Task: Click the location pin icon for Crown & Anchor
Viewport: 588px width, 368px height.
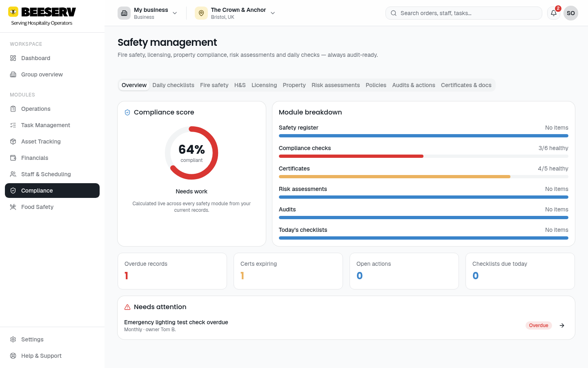Action: click(201, 13)
